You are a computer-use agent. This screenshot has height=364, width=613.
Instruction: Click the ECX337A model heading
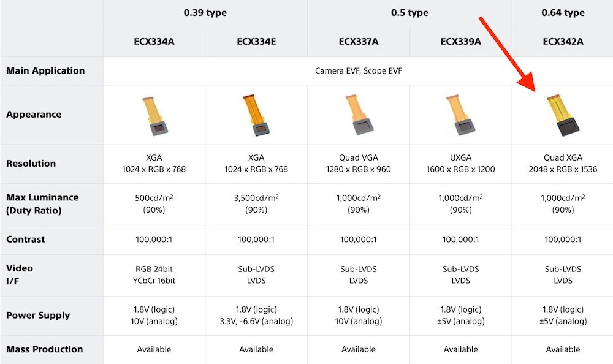[359, 42]
